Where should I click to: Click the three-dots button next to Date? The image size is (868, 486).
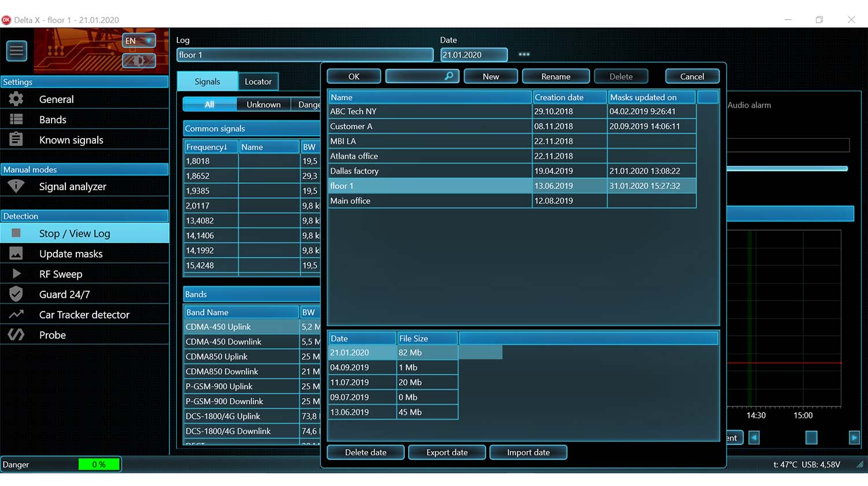click(524, 54)
